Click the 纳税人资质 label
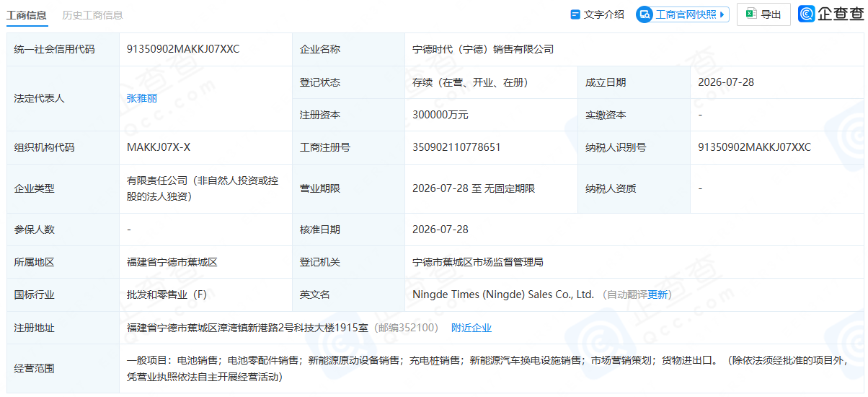 [x=611, y=188]
